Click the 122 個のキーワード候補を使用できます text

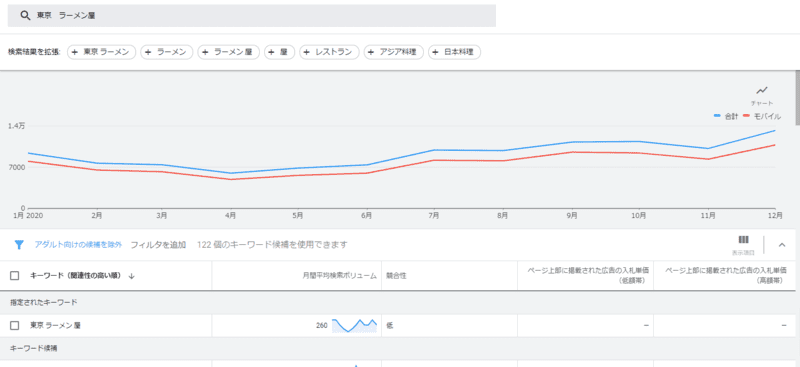click(272, 244)
